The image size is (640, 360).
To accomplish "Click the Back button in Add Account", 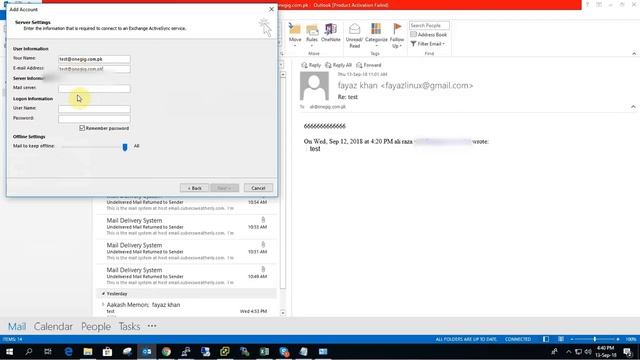I will [x=194, y=188].
